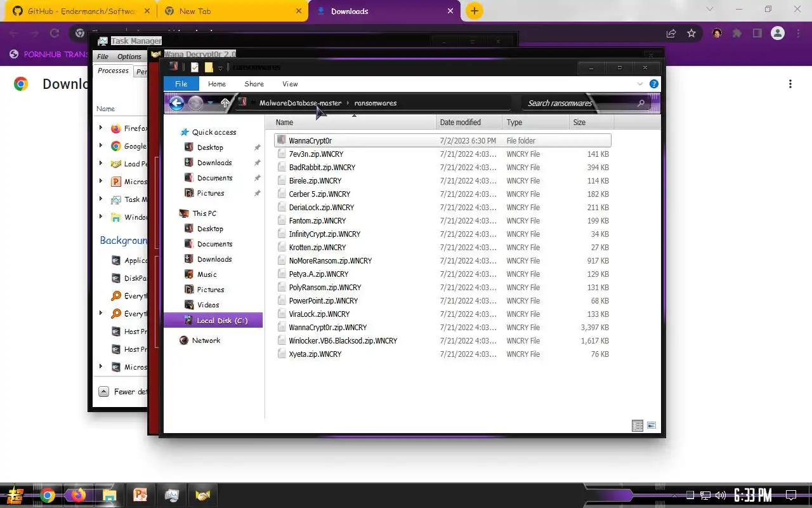Click the Forward arrow in File Explorer

(195, 103)
